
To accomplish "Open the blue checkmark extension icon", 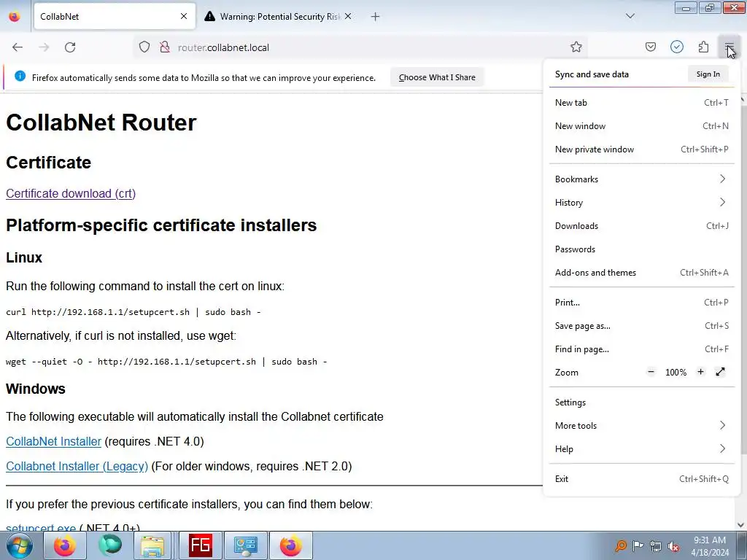I will pyautogui.click(x=677, y=47).
